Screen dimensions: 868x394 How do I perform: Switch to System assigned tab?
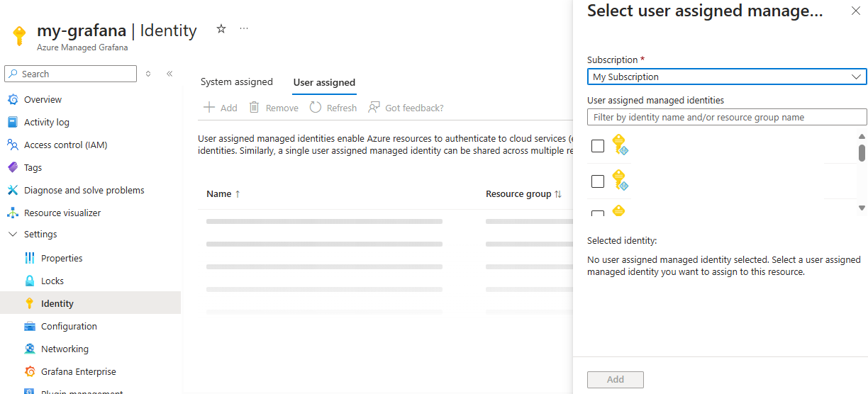click(x=237, y=82)
